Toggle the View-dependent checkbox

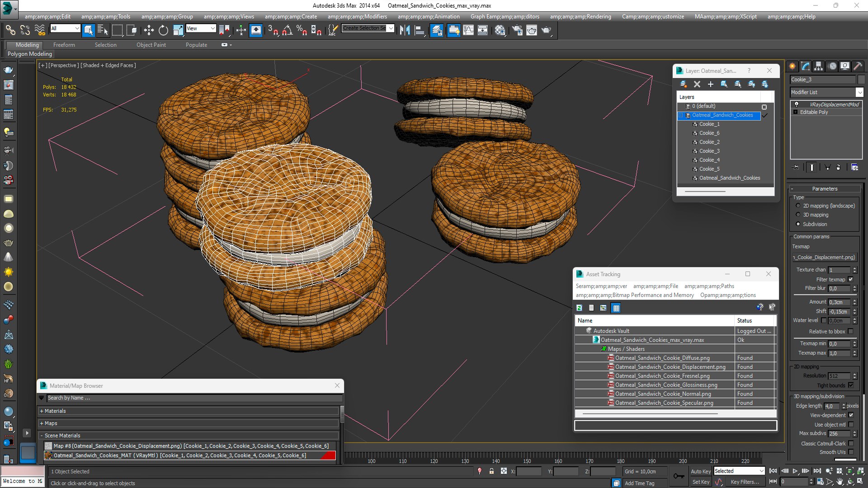coord(851,415)
